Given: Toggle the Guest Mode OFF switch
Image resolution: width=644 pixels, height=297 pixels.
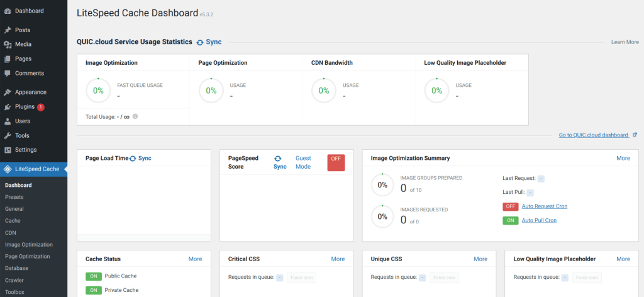Looking at the screenshot, I should click(336, 162).
